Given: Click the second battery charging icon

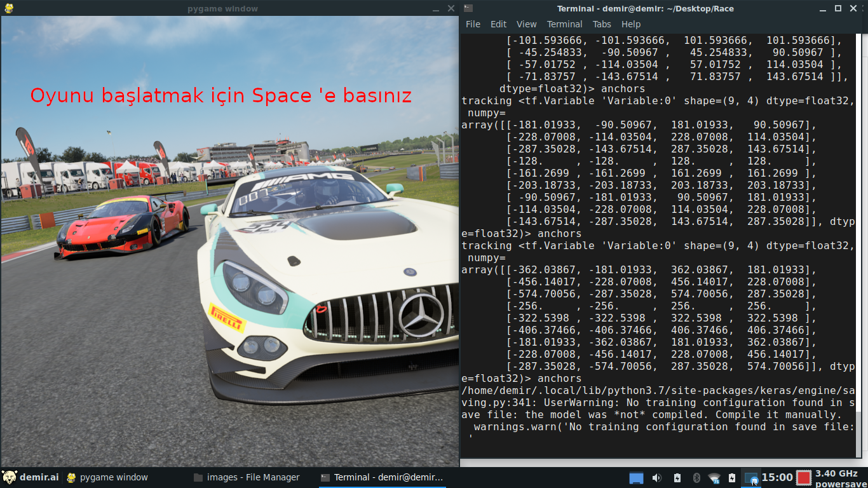Looking at the screenshot, I should pyautogui.click(x=732, y=478).
